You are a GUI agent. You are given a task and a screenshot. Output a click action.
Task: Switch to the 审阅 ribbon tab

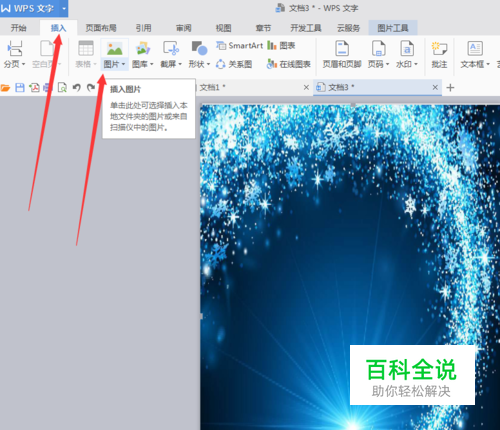[184, 28]
